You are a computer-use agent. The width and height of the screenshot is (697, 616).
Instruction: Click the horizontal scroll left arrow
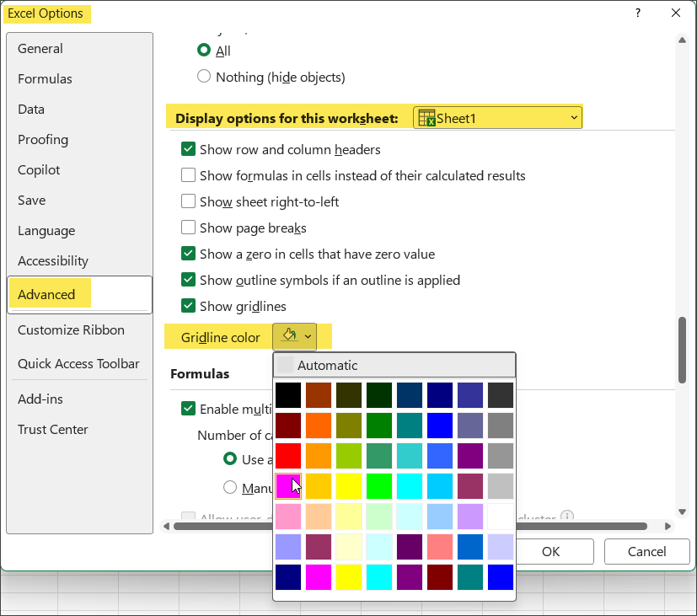(x=166, y=526)
